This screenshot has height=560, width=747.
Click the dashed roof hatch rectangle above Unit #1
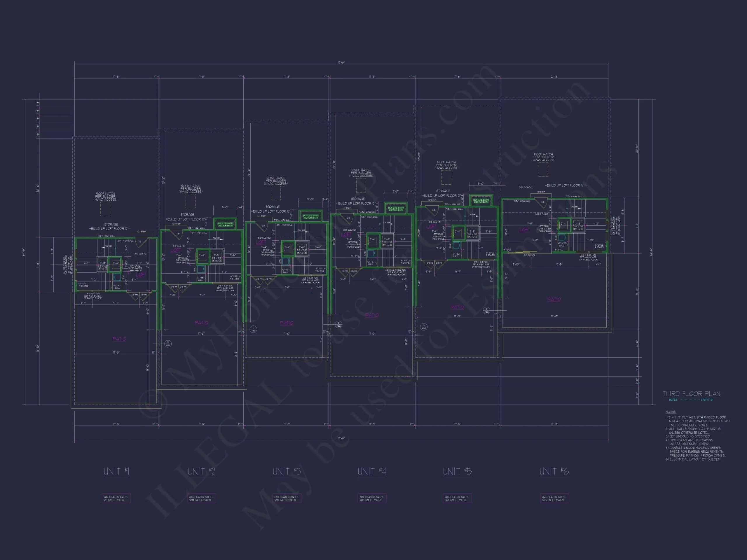[x=105, y=209]
